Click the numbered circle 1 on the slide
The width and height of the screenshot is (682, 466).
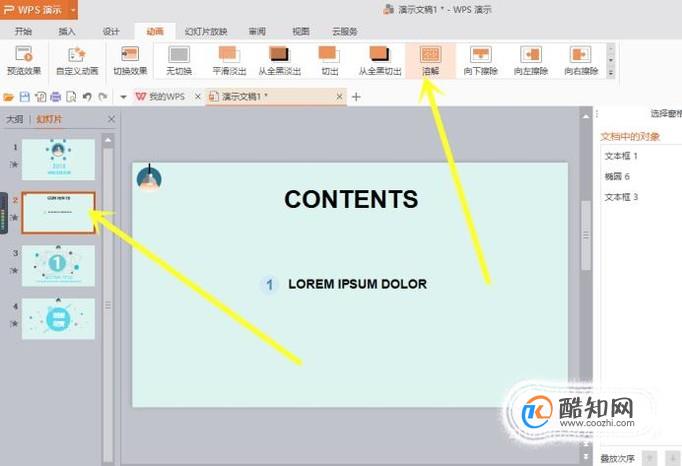(x=269, y=285)
